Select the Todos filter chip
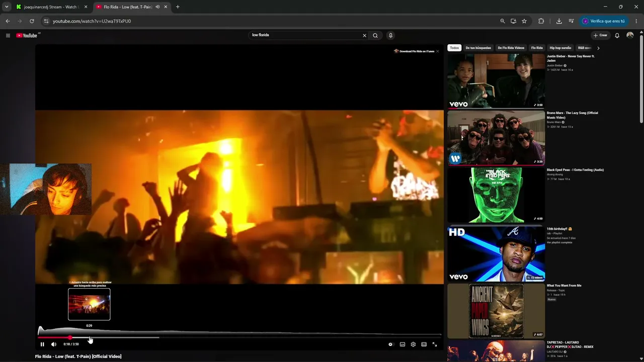The width and height of the screenshot is (644, 362). [454, 48]
